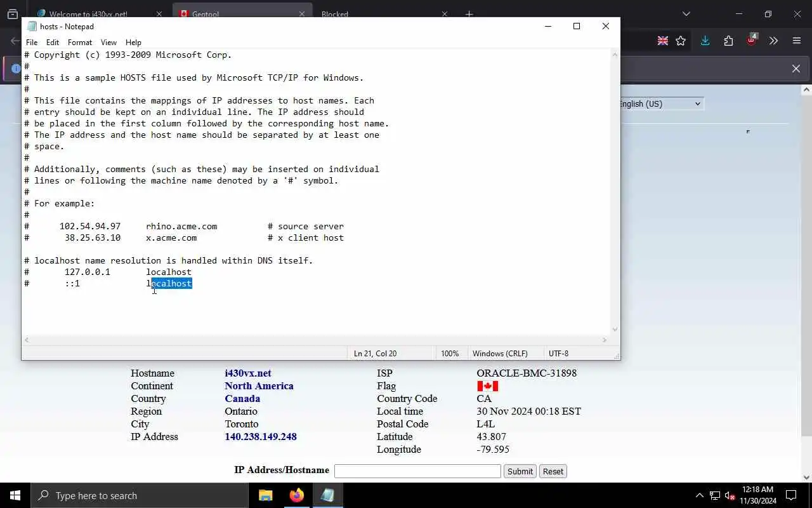Image resolution: width=812 pixels, height=508 pixels.
Task: Click the uBlock Origin toolbar icon
Action: click(x=752, y=40)
